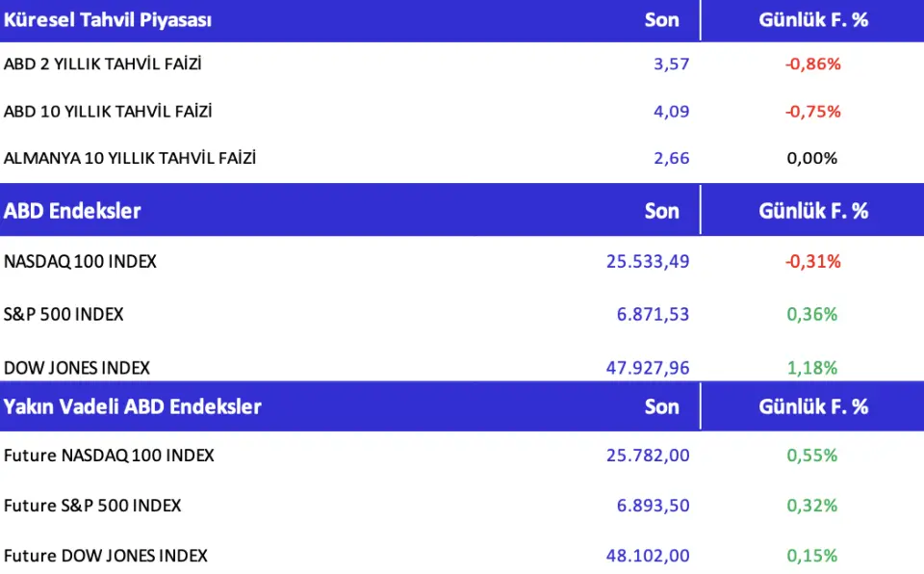Select the ABD 2 YILLIK TAHVİL FAİZİ row label

pos(103,65)
